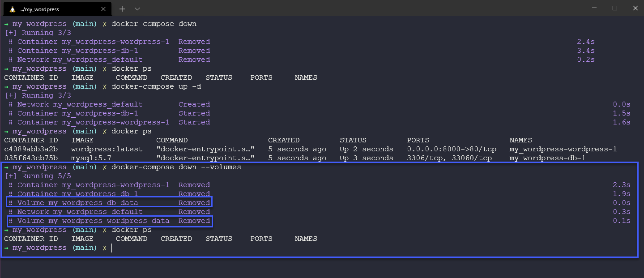This screenshot has width=644, height=278.
Task: Click the '[+] Running 5/5' status line
Action: point(38,176)
